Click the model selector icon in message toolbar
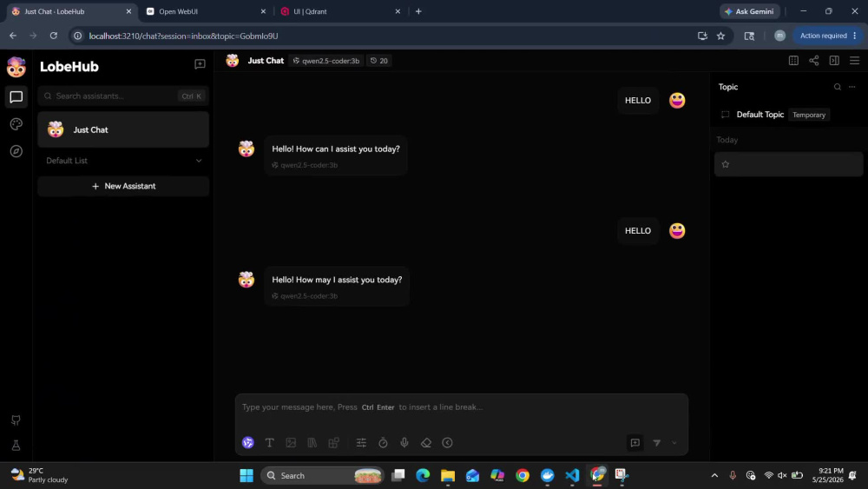Viewport: 868px width, 489px height. click(x=248, y=442)
